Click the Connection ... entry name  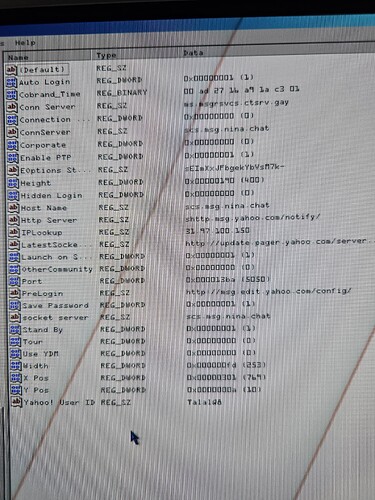[x=54, y=119]
